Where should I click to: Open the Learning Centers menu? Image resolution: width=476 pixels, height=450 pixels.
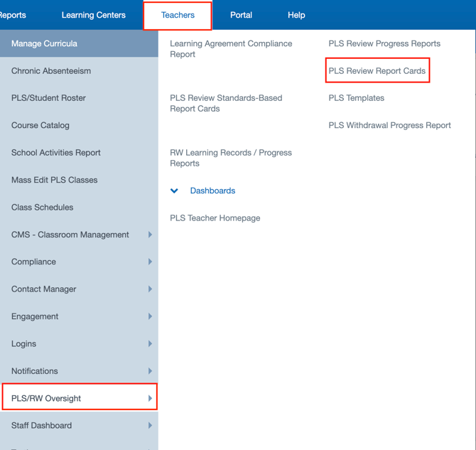coord(93,15)
